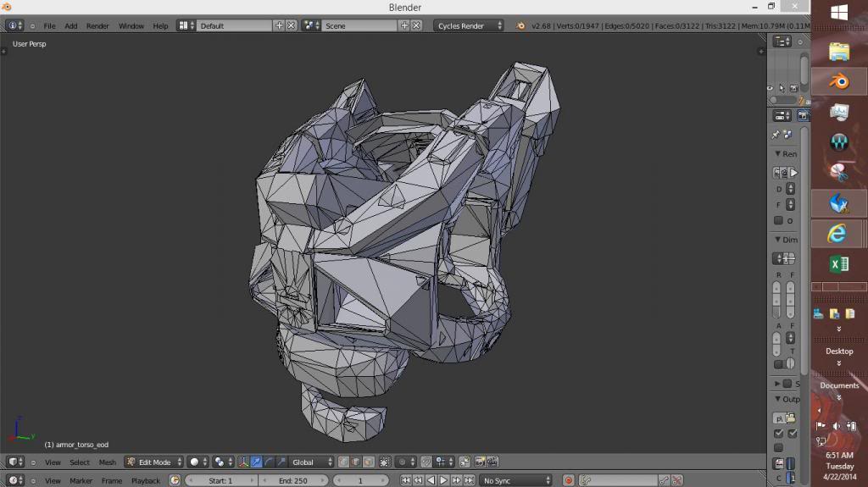Click the End: 250 frame field
868x487 pixels.
click(295, 480)
